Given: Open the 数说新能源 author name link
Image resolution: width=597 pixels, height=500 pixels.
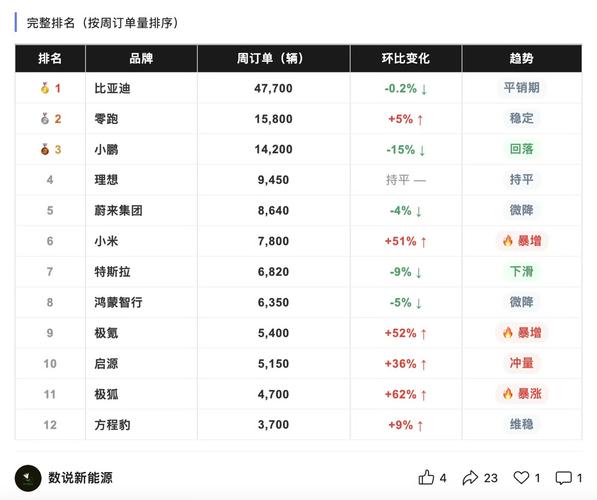Looking at the screenshot, I should coord(80,478).
